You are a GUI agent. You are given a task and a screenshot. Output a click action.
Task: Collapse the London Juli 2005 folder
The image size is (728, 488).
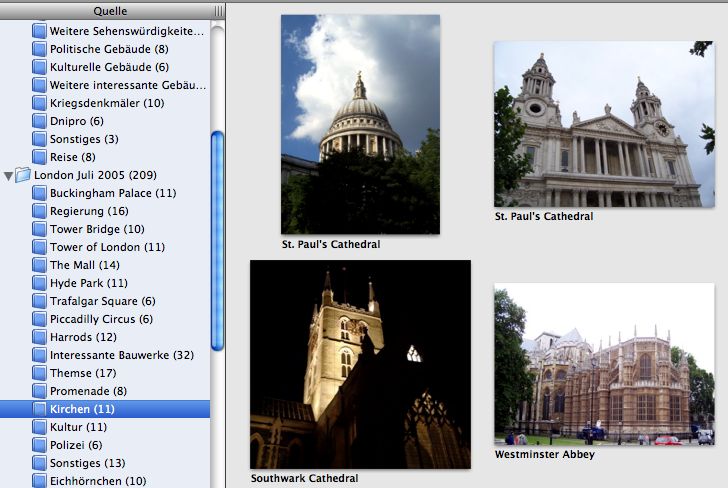point(8,176)
